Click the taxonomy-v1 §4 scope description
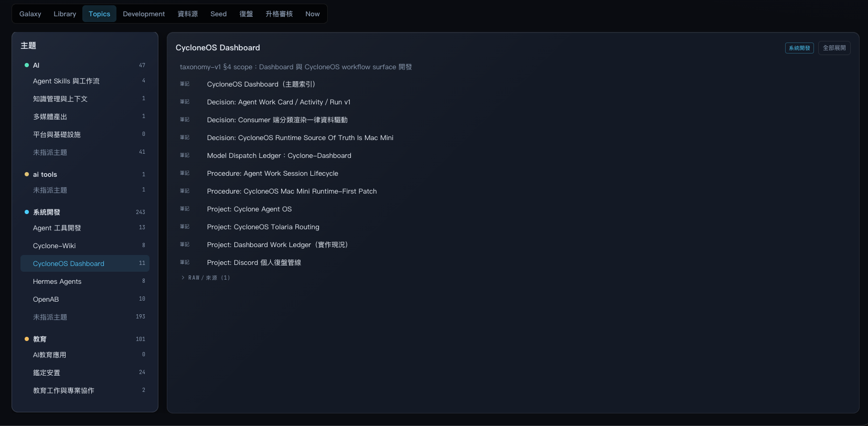 (296, 67)
